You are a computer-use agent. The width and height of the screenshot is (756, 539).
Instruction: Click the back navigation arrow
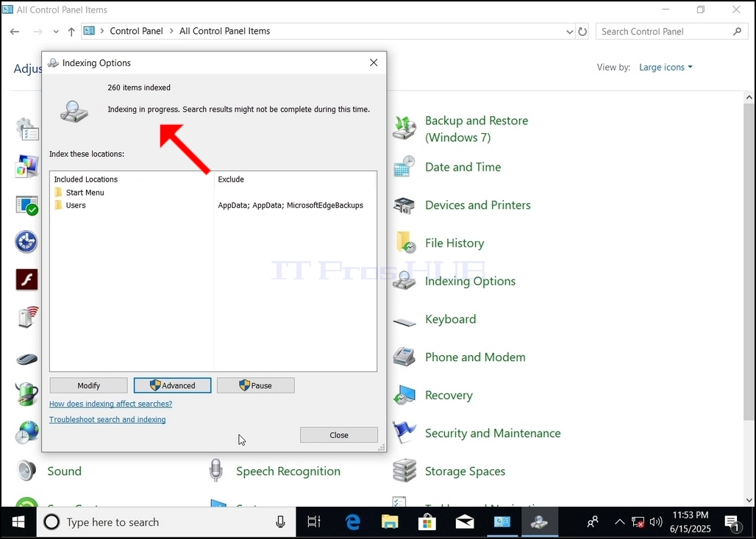coord(15,32)
